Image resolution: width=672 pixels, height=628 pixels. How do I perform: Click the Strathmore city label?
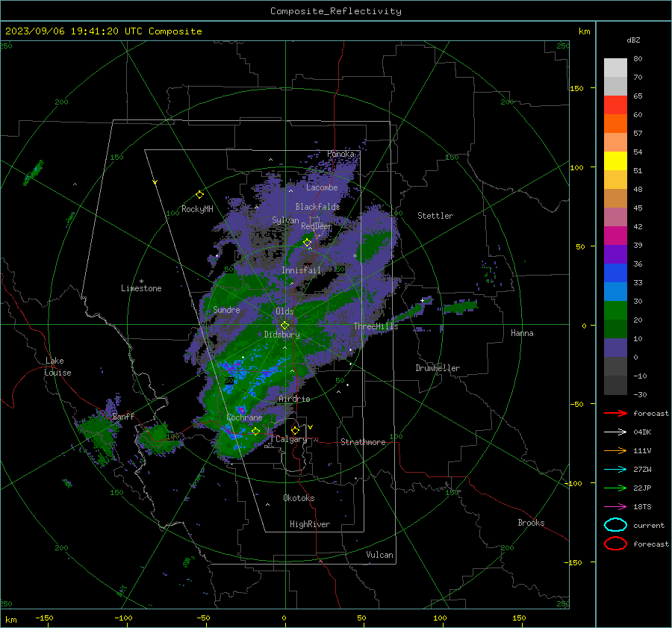[363, 442]
